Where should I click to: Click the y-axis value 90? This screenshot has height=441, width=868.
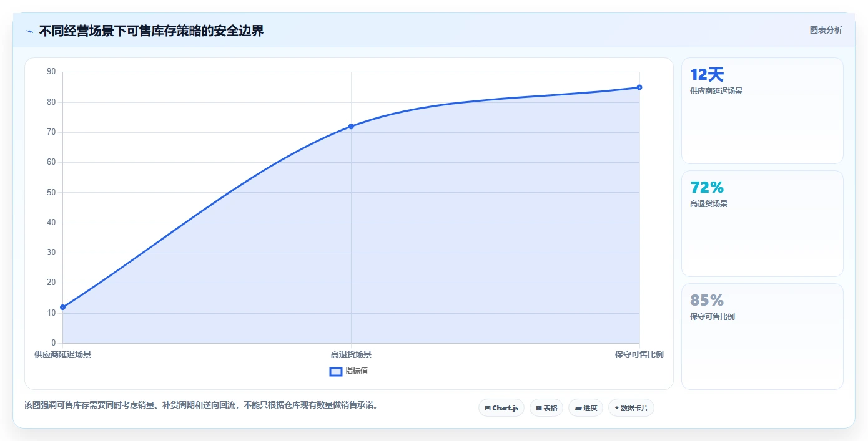point(51,72)
